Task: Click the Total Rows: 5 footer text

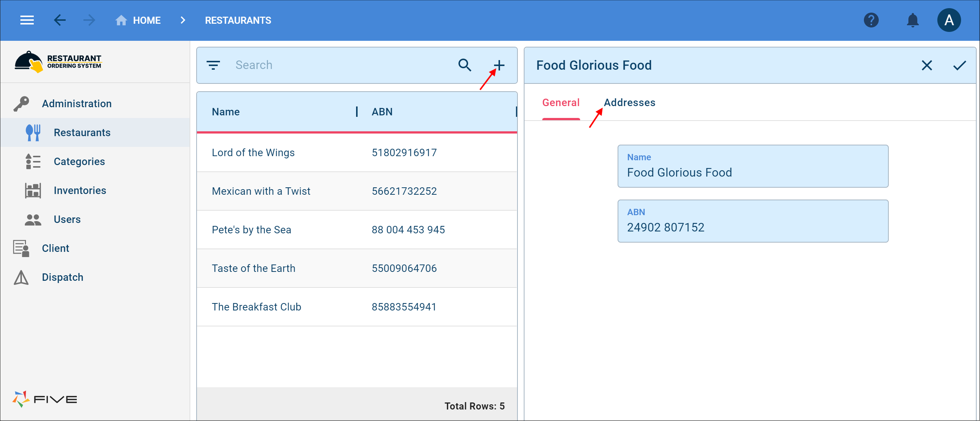Action: [474, 406]
